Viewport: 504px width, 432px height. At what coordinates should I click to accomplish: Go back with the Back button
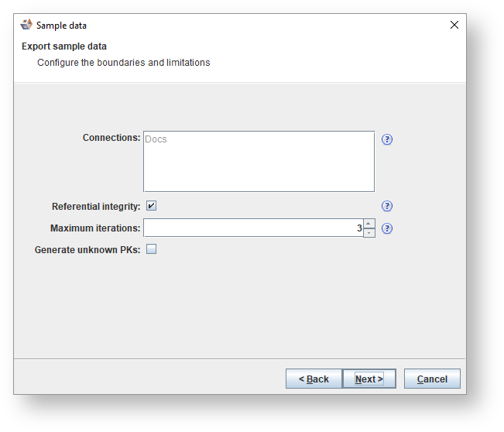(314, 379)
